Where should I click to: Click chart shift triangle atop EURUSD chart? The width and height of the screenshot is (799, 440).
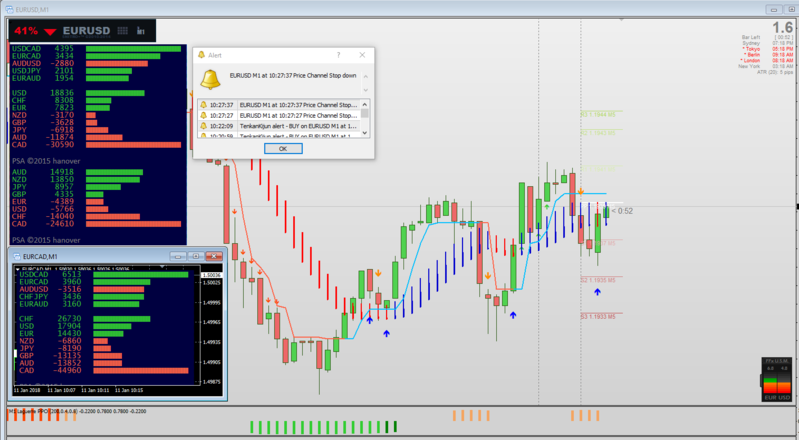point(621,19)
